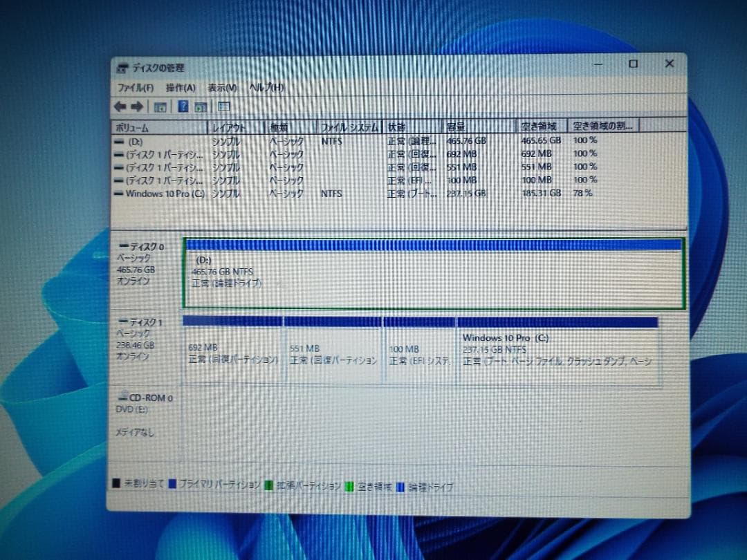Click the 状態 column header

click(x=398, y=127)
